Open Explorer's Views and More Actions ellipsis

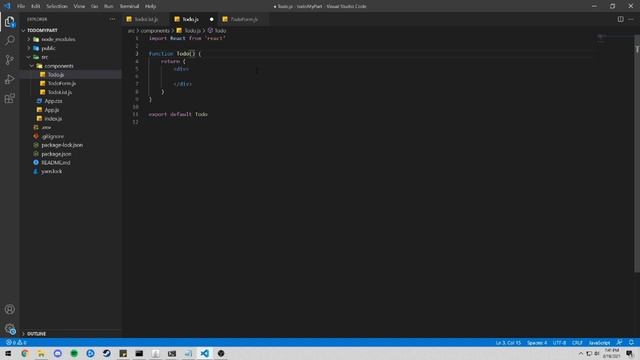click(x=112, y=19)
